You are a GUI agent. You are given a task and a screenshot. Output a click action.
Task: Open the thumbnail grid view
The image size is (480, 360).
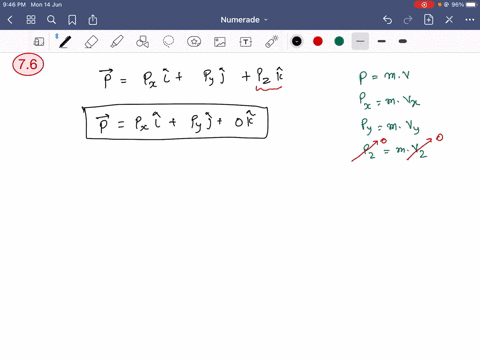click(31, 20)
